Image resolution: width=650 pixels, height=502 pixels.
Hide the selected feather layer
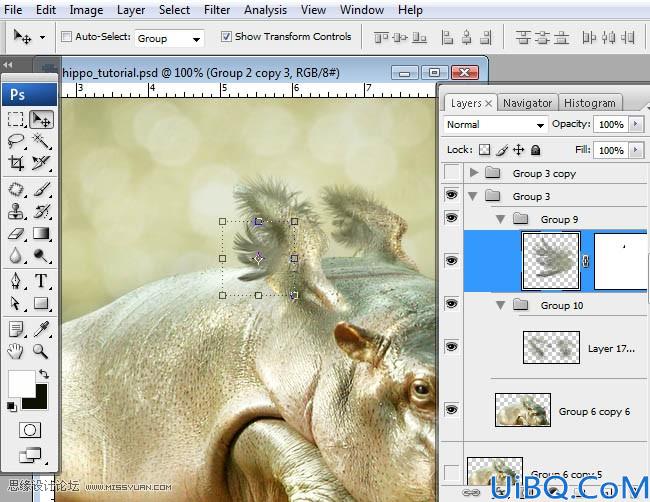(x=451, y=260)
